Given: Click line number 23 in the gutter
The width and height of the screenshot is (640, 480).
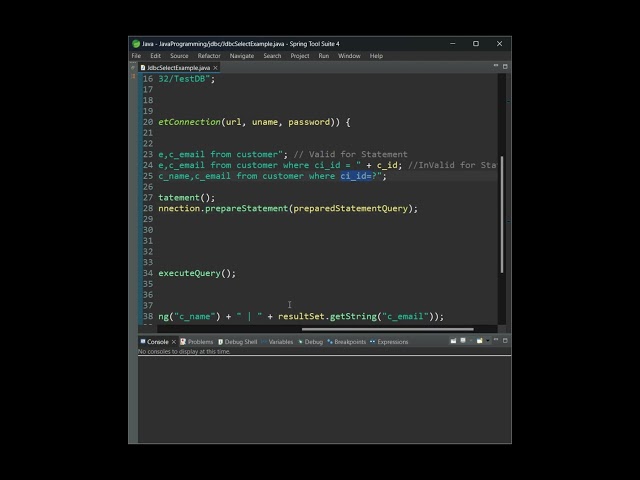Looking at the screenshot, I should pyautogui.click(x=148, y=154).
